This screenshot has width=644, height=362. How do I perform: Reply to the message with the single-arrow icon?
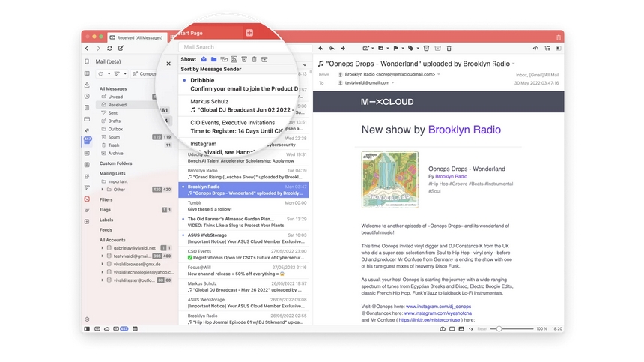pyautogui.click(x=321, y=49)
